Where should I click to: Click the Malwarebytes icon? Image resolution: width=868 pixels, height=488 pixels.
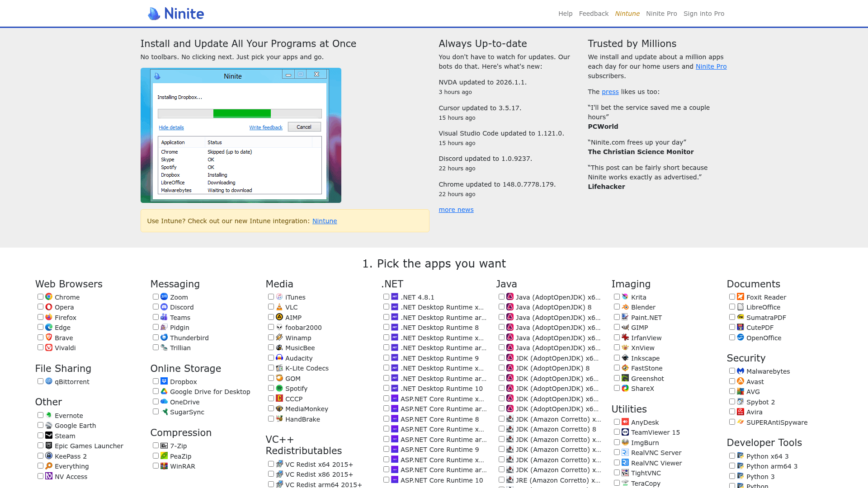[x=741, y=371]
